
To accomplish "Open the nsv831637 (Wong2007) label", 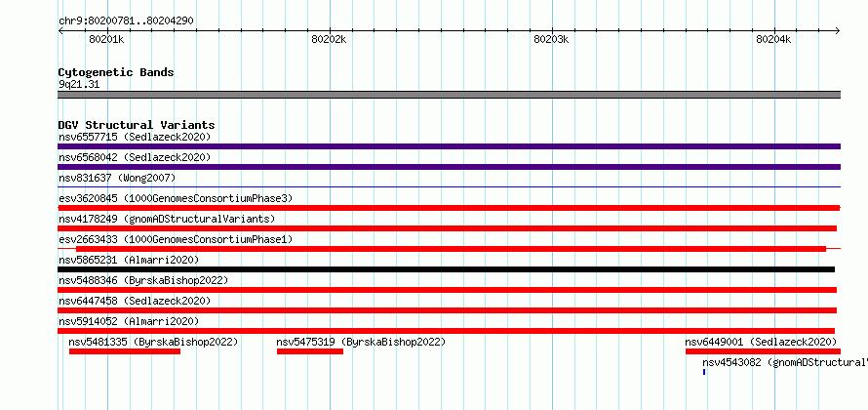I will tap(117, 178).
